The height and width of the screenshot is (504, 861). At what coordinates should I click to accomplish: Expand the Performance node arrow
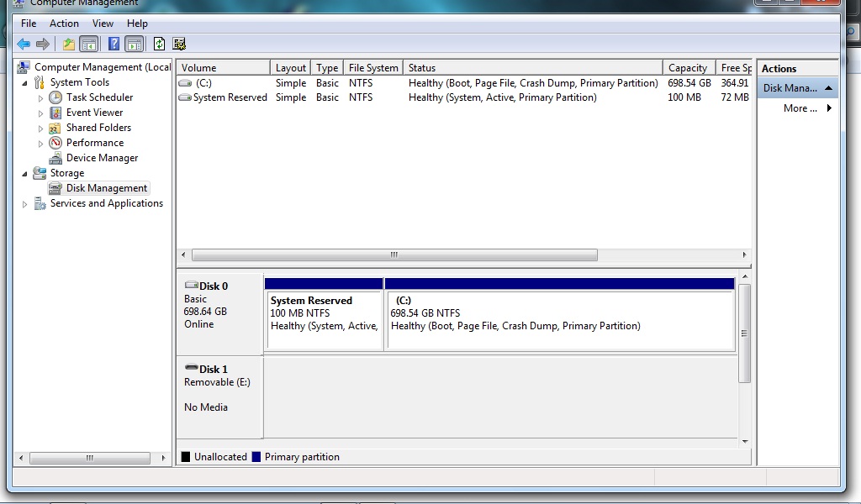[x=40, y=144]
